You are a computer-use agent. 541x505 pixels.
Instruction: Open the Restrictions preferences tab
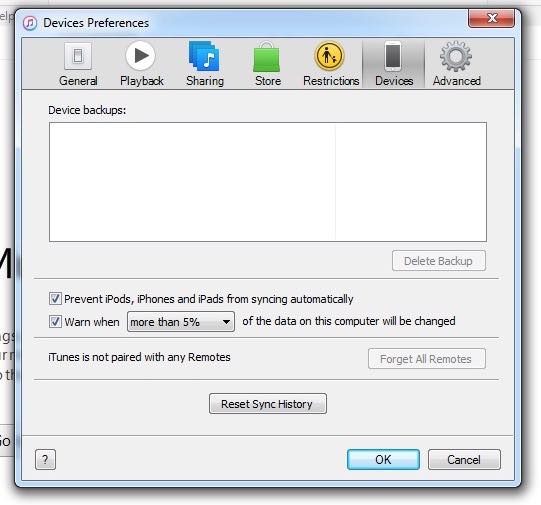click(331, 64)
